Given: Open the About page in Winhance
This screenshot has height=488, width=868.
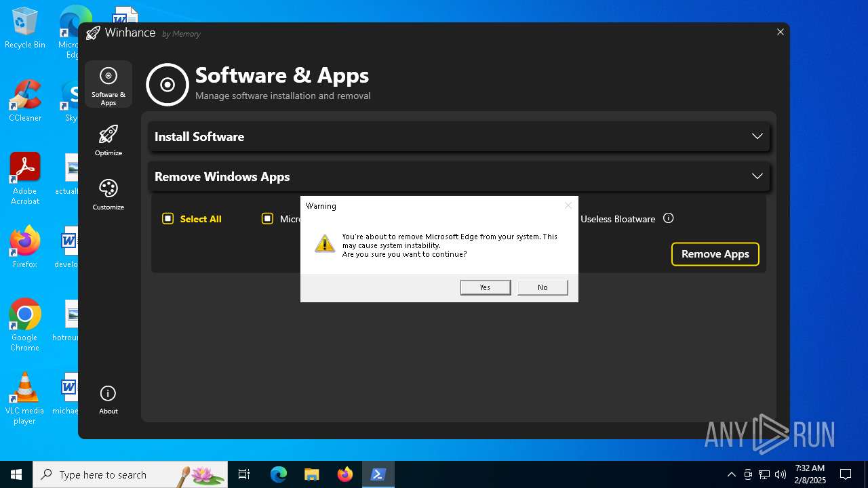Looking at the screenshot, I should click(x=108, y=399).
